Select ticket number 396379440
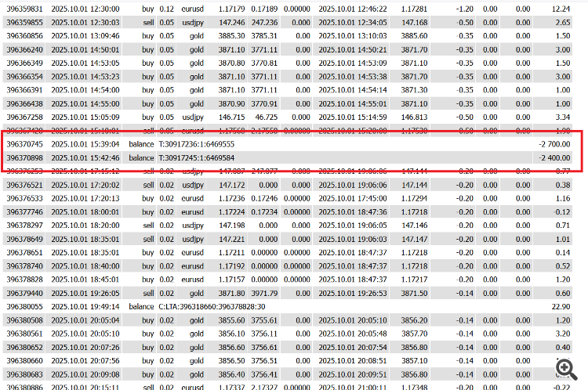 coord(25,293)
